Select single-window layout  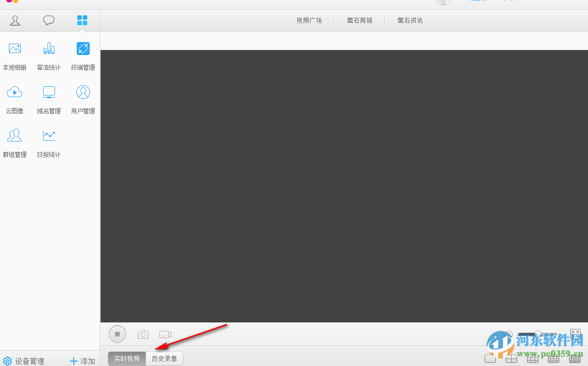[x=490, y=359]
